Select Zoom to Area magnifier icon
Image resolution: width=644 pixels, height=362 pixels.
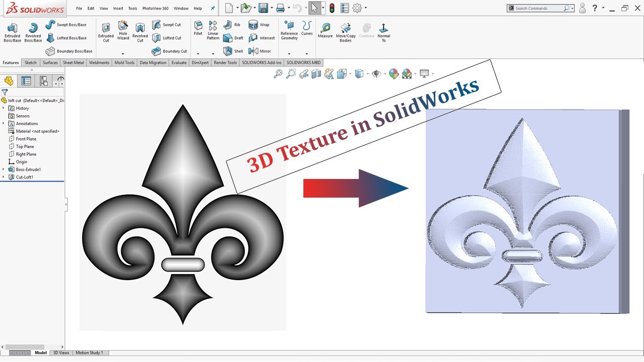[x=291, y=74]
